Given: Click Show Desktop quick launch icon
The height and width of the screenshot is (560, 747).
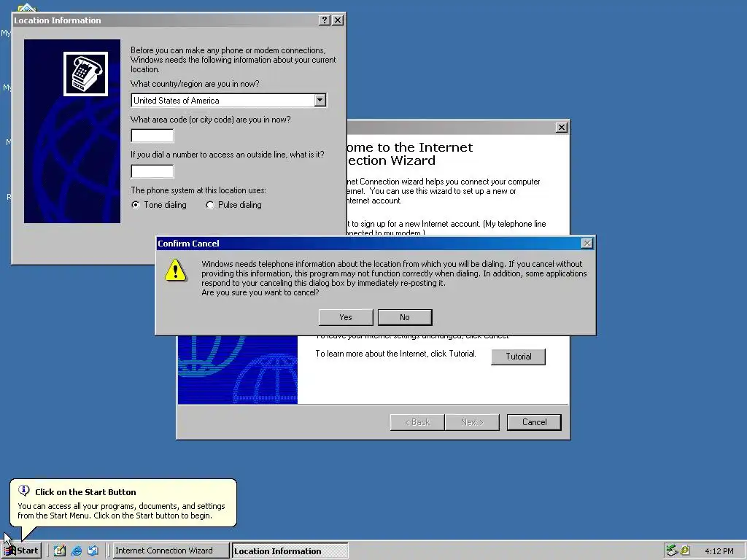Looking at the screenshot, I should pyautogui.click(x=60, y=551).
